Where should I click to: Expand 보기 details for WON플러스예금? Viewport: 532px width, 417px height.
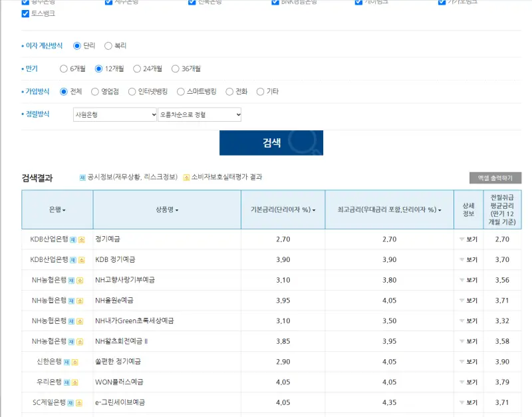(x=469, y=382)
